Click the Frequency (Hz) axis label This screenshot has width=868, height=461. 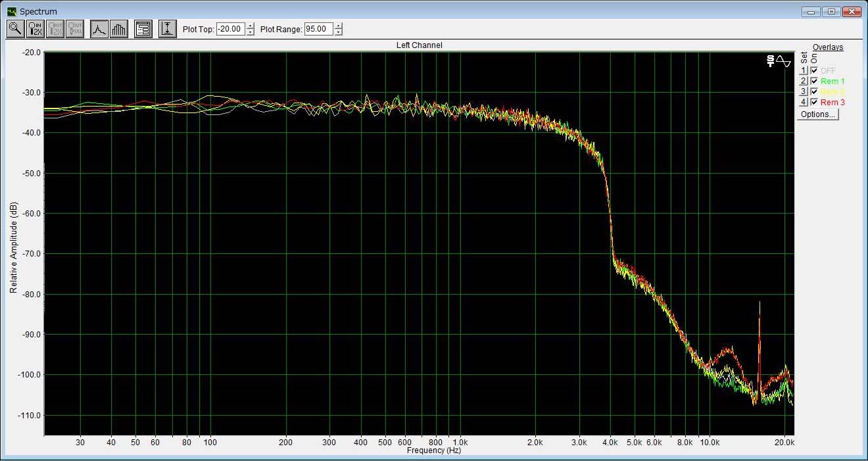434,450
